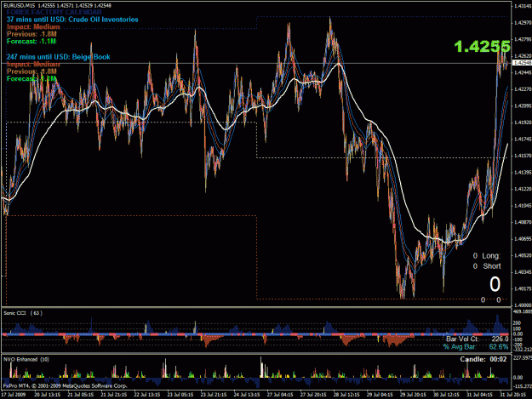Click the 1.42620 price axis label
The width and height of the screenshot is (532, 399).
click(523, 56)
